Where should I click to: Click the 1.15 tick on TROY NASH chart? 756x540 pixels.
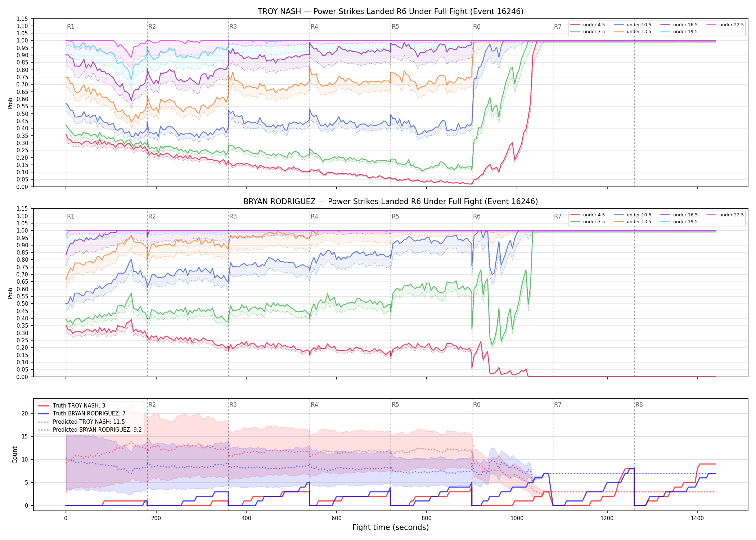click(22, 19)
